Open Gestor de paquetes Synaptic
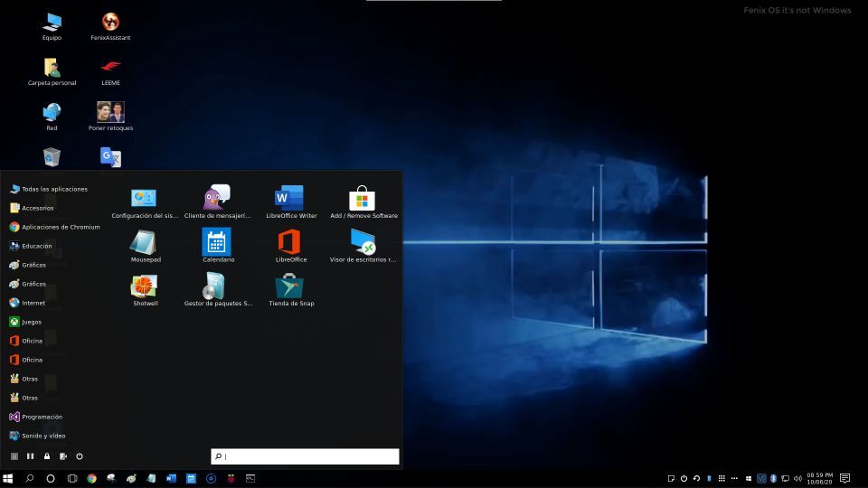The height and width of the screenshot is (488, 868). pyautogui.click(x=218, y=290)
